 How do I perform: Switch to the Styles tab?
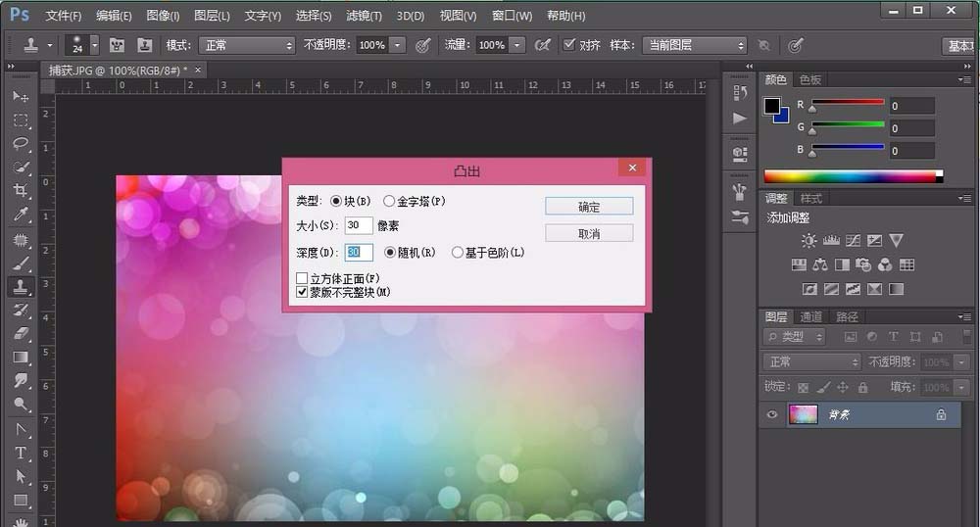811,198
